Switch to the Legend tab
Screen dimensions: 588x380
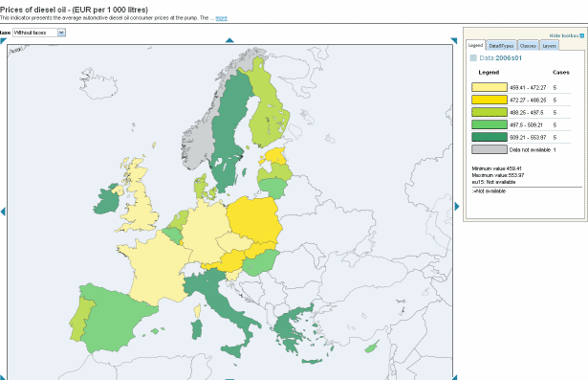475,45
